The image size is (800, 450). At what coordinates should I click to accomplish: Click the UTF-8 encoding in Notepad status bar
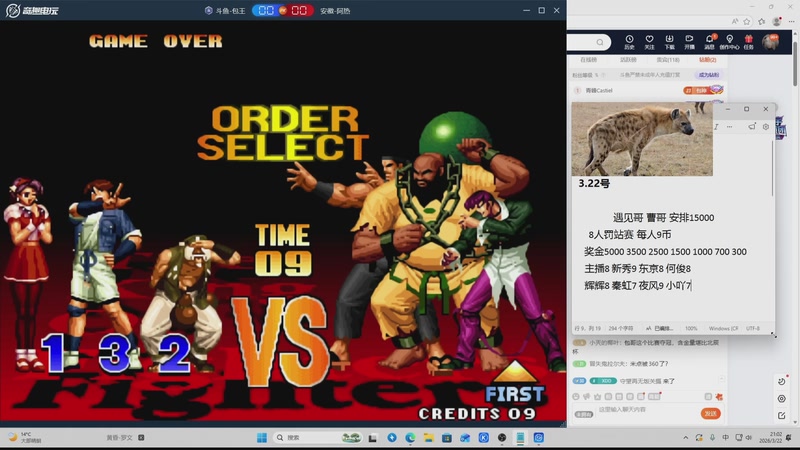coord(753,329)
